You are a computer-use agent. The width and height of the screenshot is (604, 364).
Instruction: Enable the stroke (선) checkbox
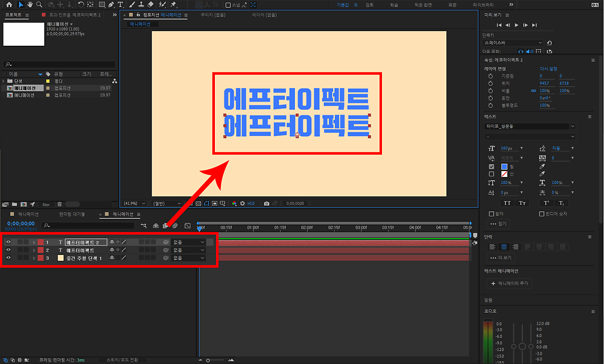coord(491,174)
